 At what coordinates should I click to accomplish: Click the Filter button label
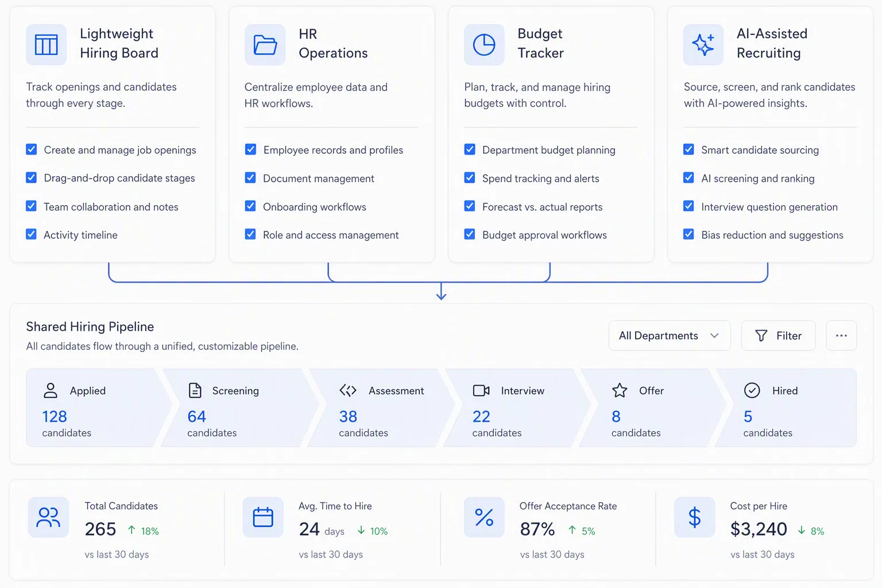tap(789, 335)
